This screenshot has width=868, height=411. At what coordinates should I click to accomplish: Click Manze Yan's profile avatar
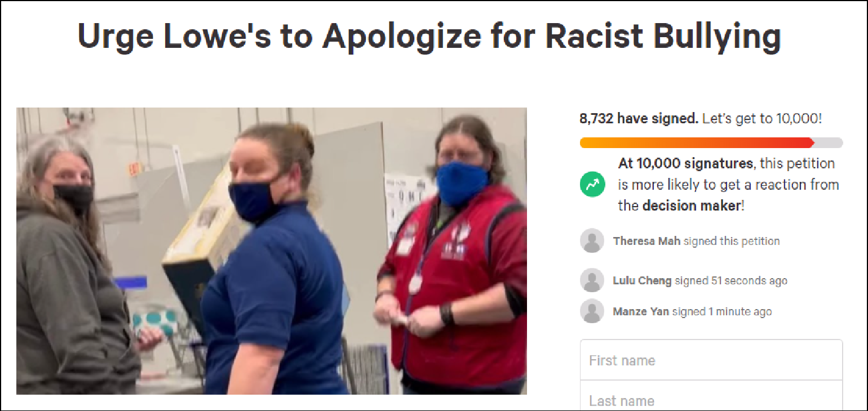pos(592,311)
